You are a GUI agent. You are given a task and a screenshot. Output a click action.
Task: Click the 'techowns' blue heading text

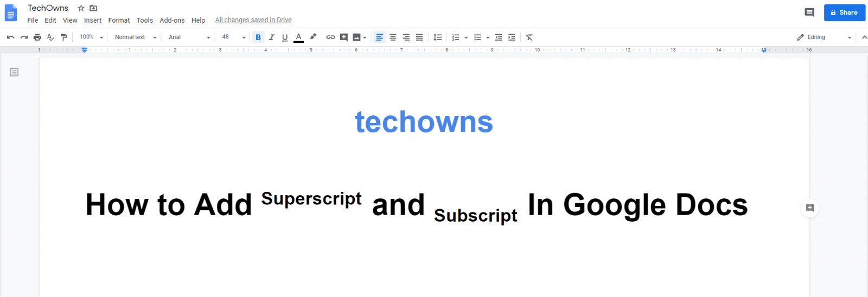(424, 122)
